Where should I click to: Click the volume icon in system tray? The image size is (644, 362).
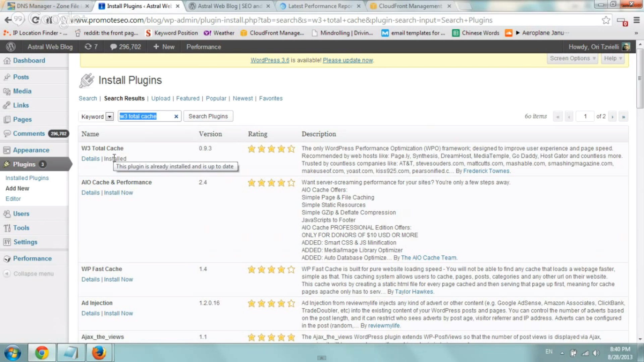[x=596, y=353]
